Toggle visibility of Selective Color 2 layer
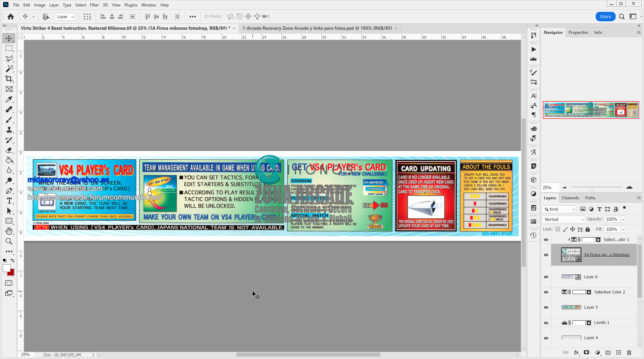 [546, 292]
